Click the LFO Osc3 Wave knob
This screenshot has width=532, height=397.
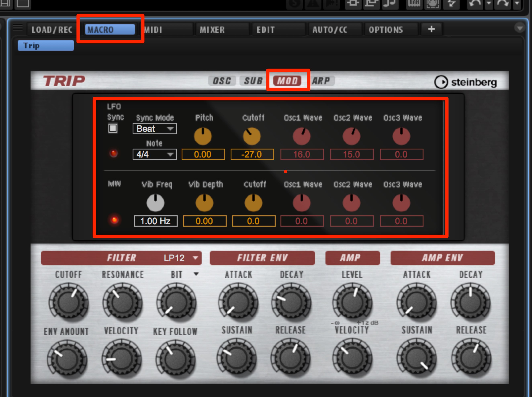(401, 136)
